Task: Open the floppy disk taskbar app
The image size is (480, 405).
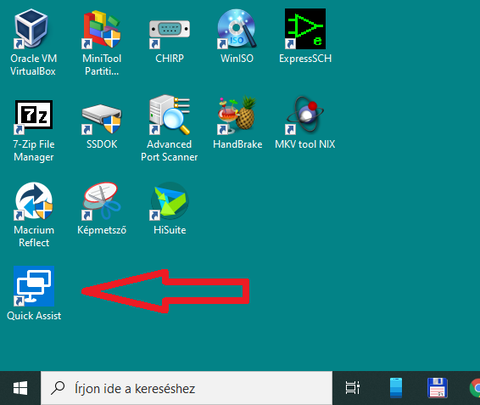Action: tap(437, 388)
